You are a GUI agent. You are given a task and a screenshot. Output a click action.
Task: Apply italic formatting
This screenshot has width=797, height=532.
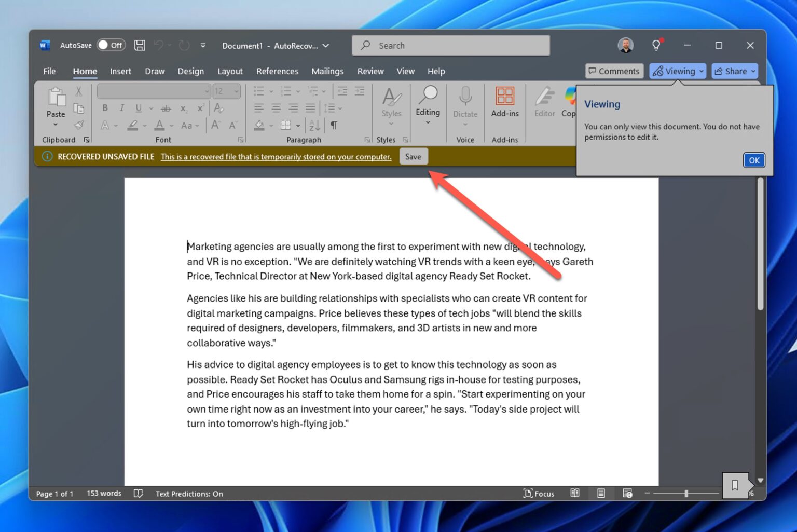pos(121,108)
